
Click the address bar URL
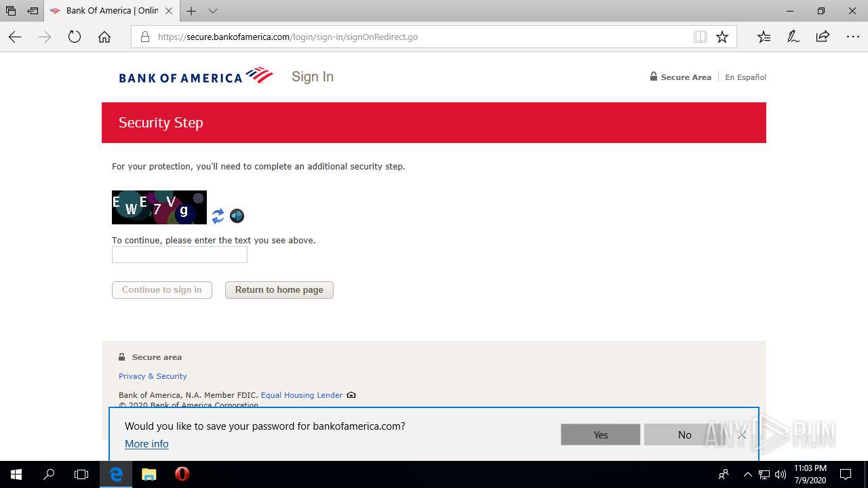pyautogui.click(x=288, y=37)
